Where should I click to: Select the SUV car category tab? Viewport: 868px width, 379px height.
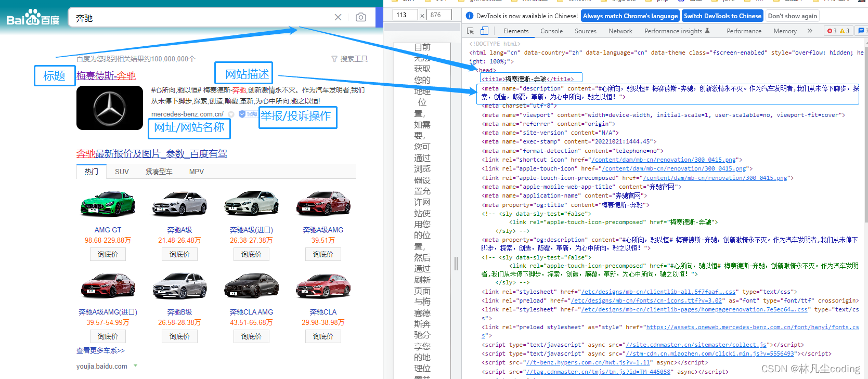(x=122, y=172)
